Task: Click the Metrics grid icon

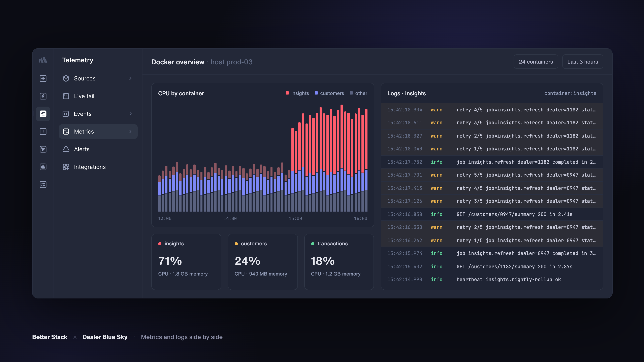Action: pyautogui.click(x=66, y=132)
